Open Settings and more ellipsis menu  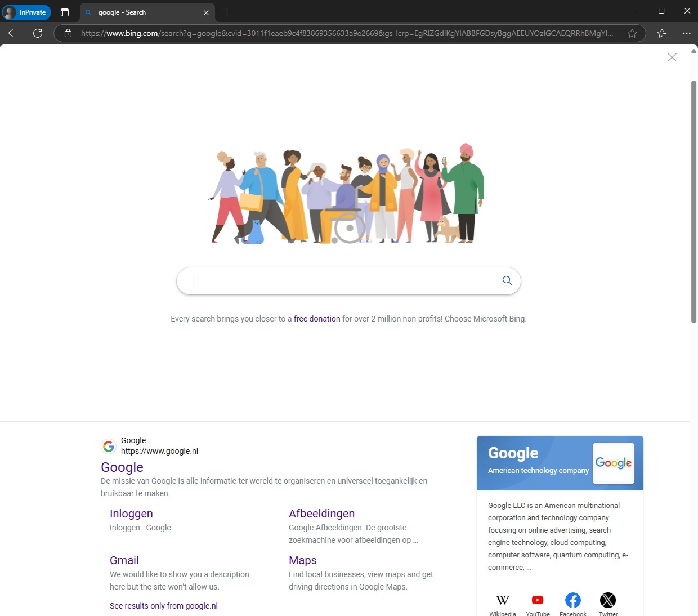pos(687,33)
